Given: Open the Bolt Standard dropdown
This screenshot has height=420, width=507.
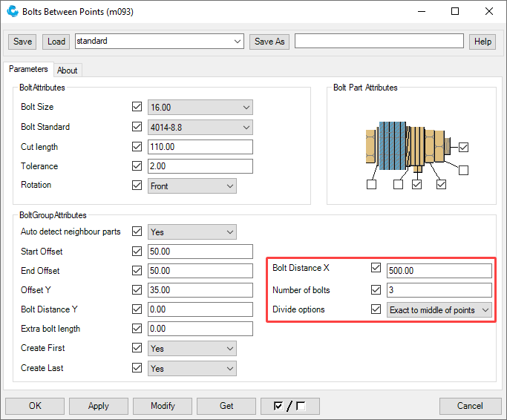Looking at the screenshot, I should 200,128.
